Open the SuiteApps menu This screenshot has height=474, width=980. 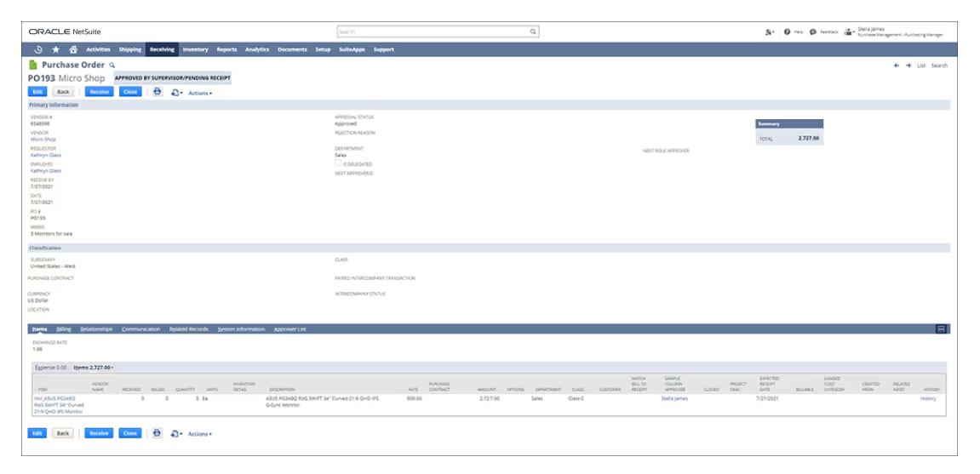tap(352, 49)
